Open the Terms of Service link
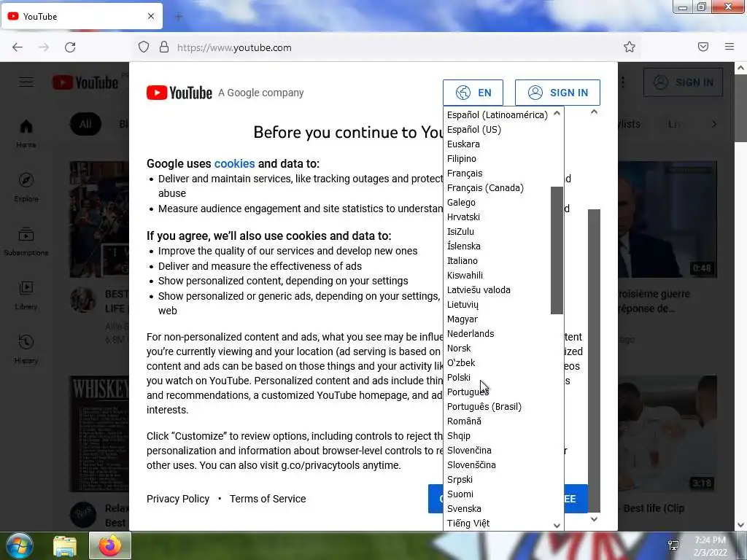Image resolution: width=747 pixels, height=560 pixels. (268, 499)
